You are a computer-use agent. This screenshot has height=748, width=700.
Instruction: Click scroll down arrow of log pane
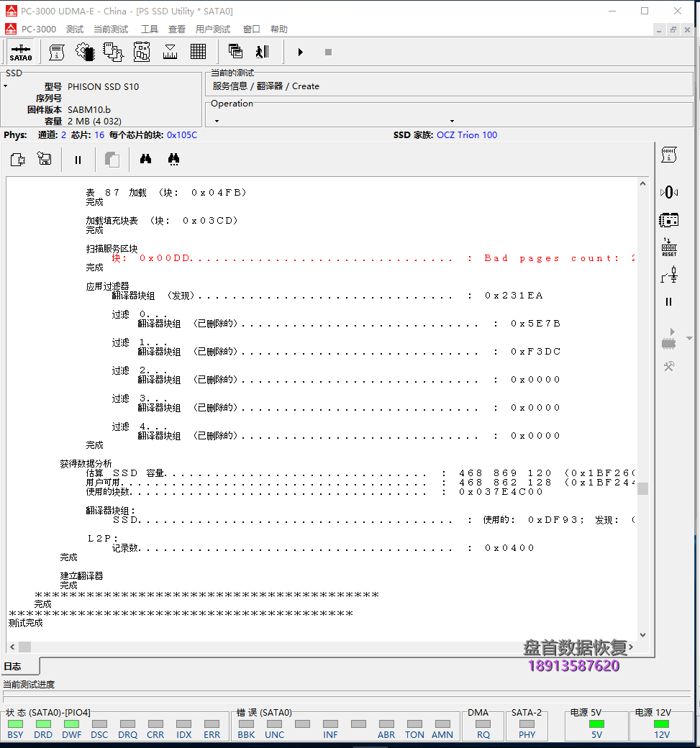click(642, 635)
